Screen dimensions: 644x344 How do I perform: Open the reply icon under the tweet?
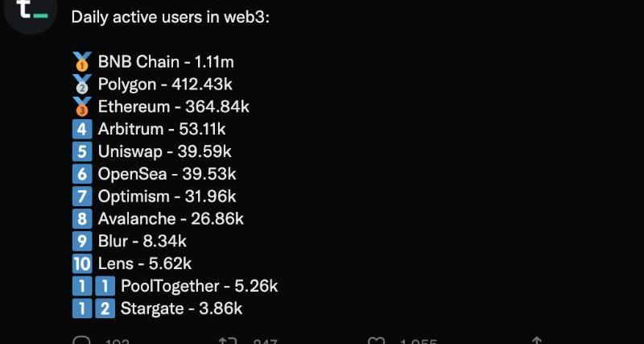(82, 341)
